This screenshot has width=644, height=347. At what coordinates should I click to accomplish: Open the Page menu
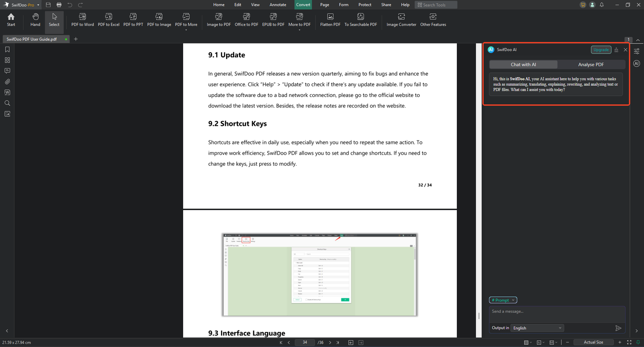point(325,5)
